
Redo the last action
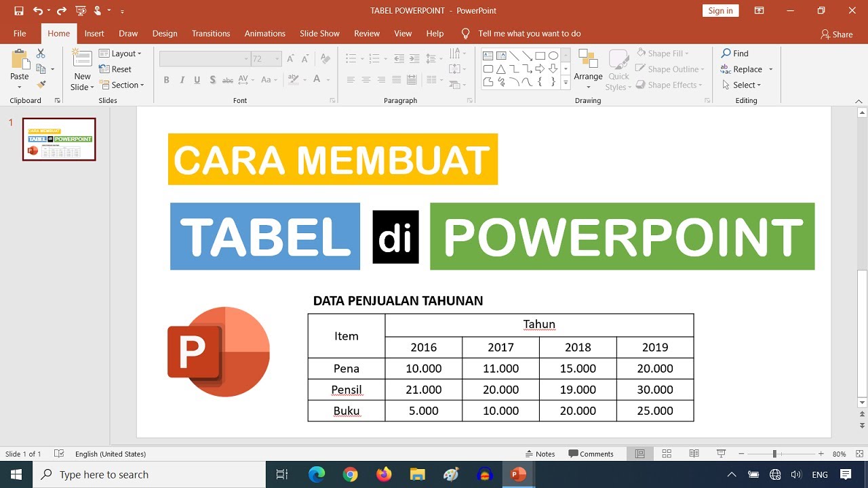(x=62, y=11)
